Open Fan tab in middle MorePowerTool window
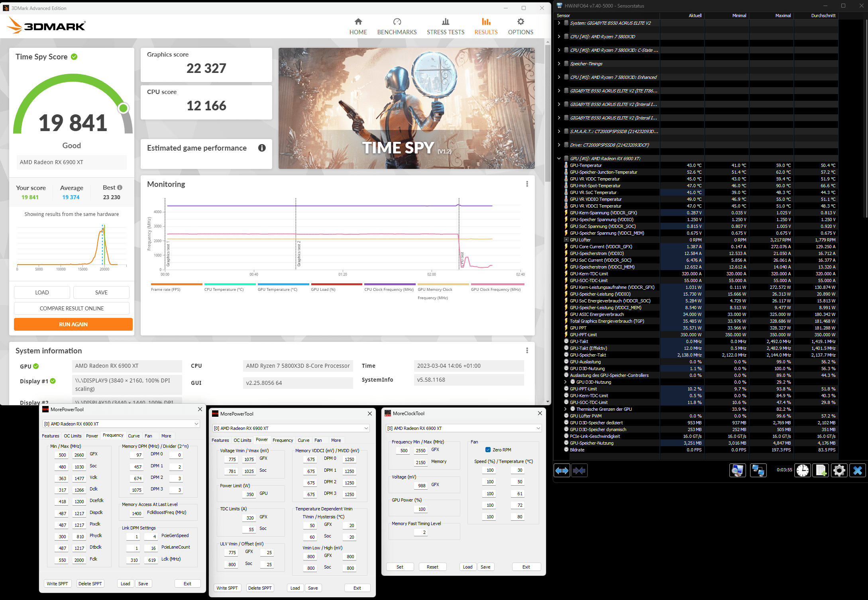 318,440
